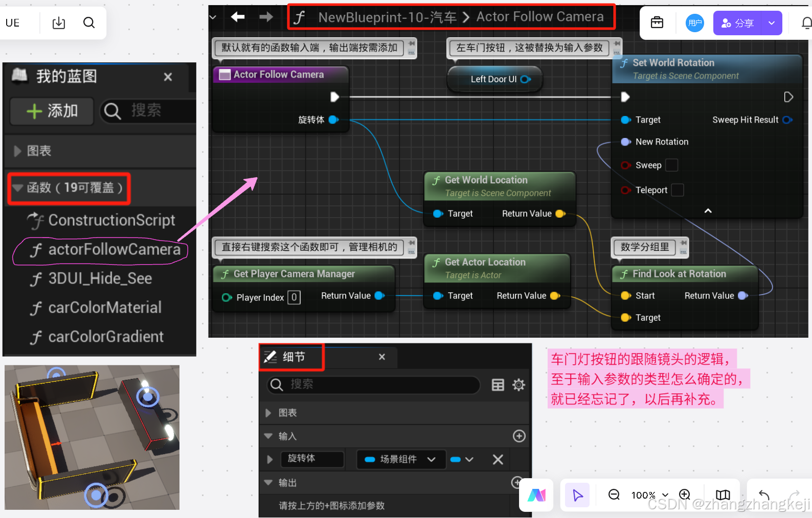Click the briefcase toolbox icon
Screen dimensions: 812x518
coord(657,23)
